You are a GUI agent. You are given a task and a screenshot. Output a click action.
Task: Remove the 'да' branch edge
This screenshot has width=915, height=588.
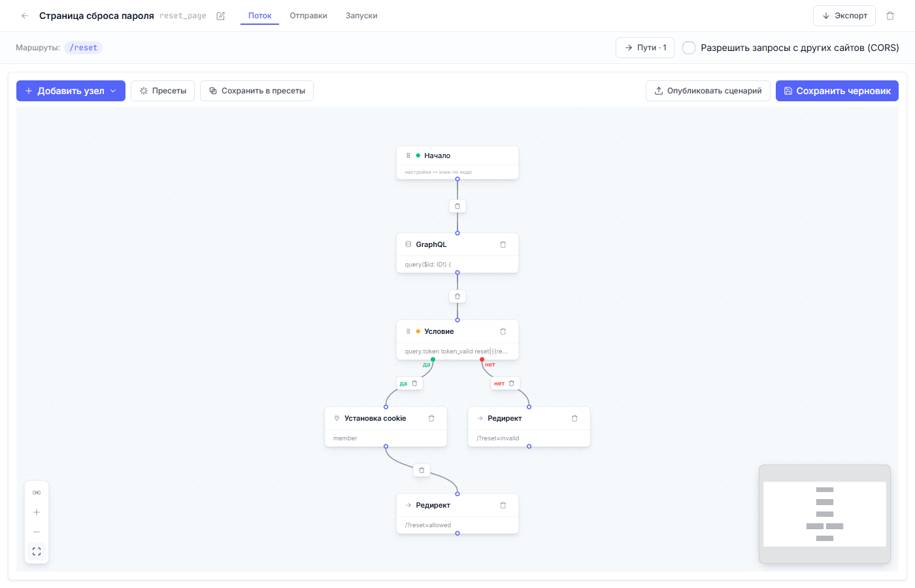(414, 384)
